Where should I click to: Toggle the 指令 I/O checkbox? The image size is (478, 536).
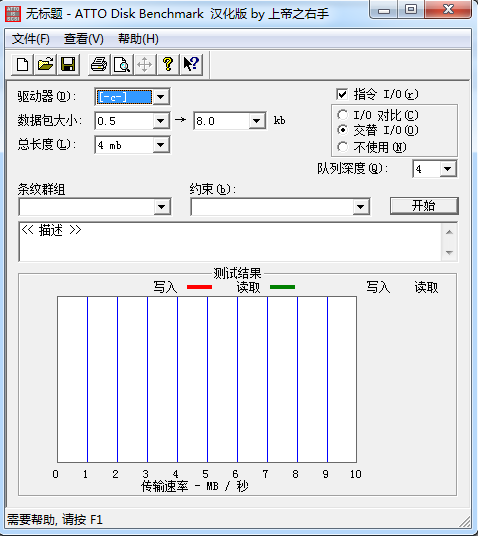pyautogui.click(x=342, y=94)
